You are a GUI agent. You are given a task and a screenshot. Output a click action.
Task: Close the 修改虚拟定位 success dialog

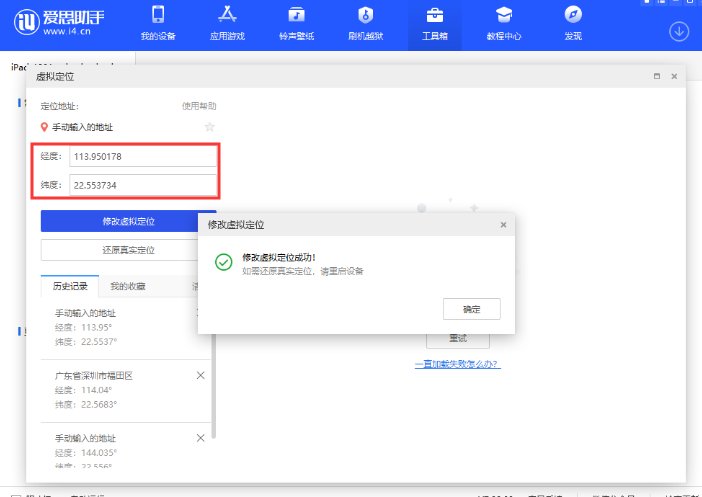(x=503, y=225)
